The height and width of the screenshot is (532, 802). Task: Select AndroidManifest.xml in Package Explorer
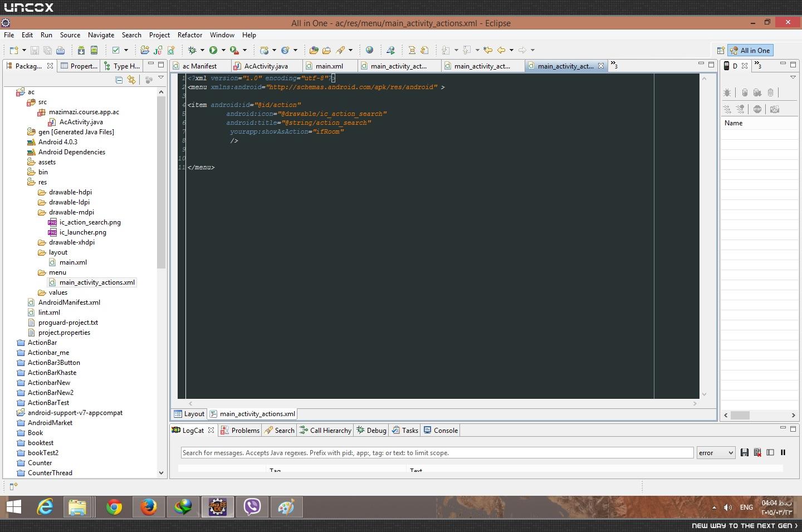point(69,302)
